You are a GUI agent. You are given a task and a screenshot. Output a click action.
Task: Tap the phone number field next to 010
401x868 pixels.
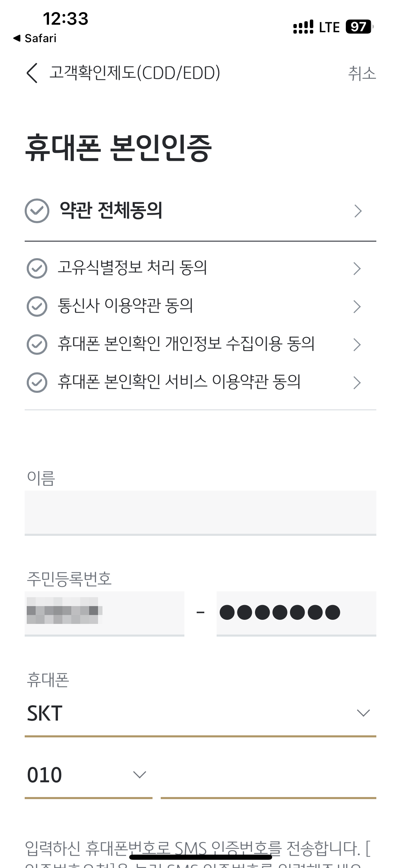coord(268,775)
